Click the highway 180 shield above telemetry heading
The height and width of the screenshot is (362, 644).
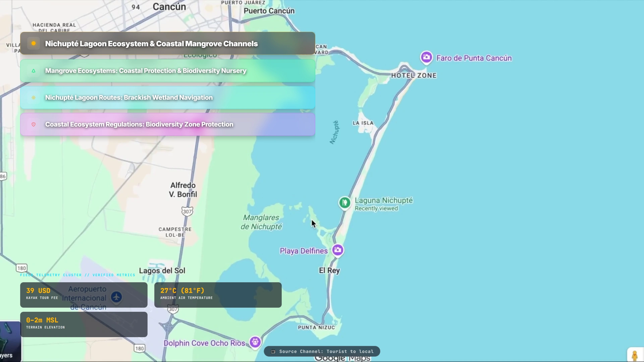pos(21,268)
